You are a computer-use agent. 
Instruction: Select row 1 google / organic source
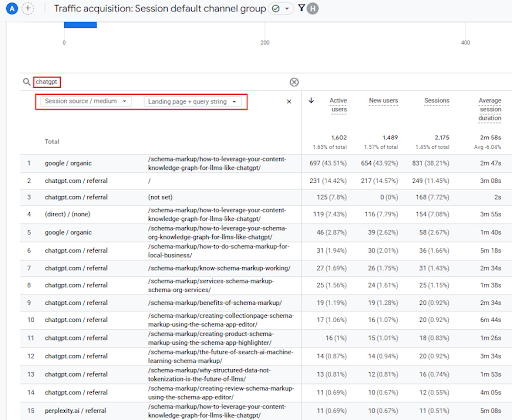tap(68, 163)
